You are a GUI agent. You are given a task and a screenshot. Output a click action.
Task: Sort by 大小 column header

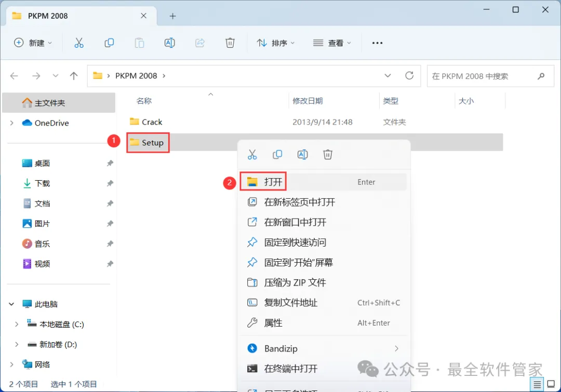pyautogui.click(x=466, y=101)
